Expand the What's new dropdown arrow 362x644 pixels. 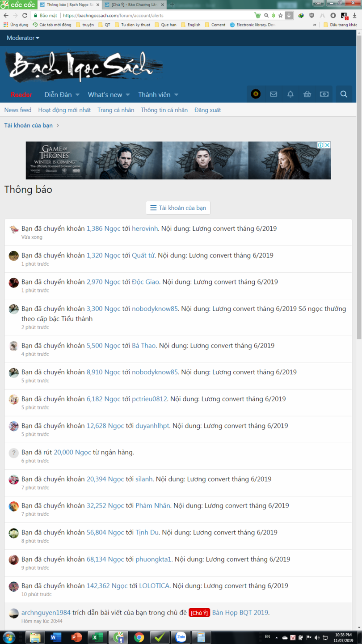click(x=128, y=95)
